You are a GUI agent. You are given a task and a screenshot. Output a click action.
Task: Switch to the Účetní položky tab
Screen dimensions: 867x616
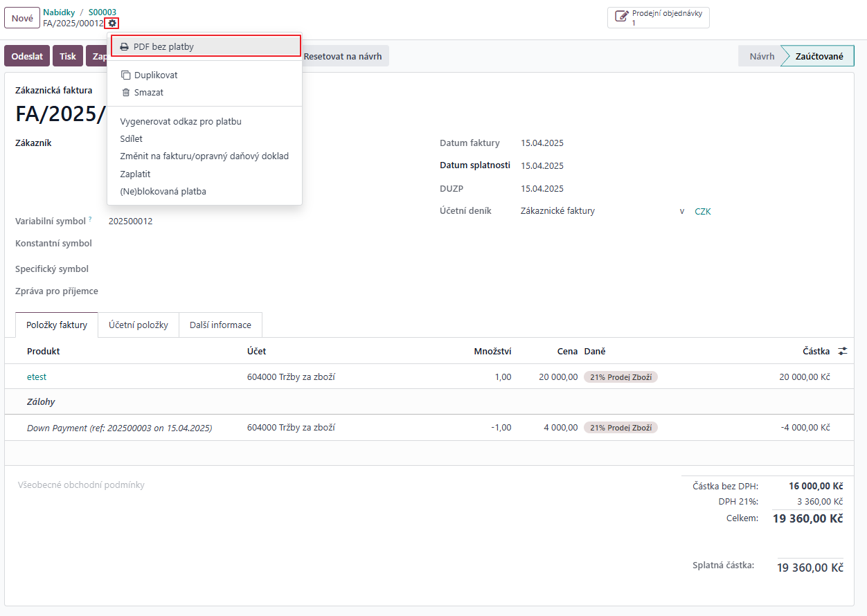pyautogui.click(x=138, y=325)
